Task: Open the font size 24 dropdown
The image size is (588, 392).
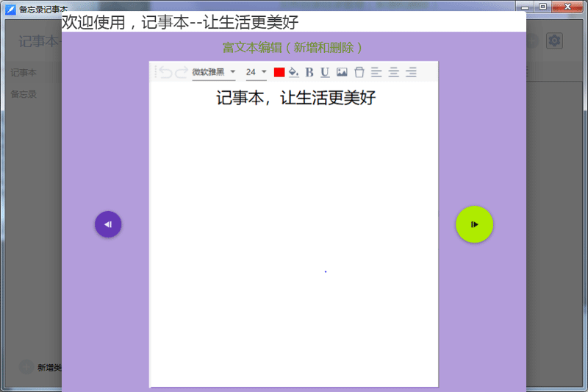Action: point(256,72)
